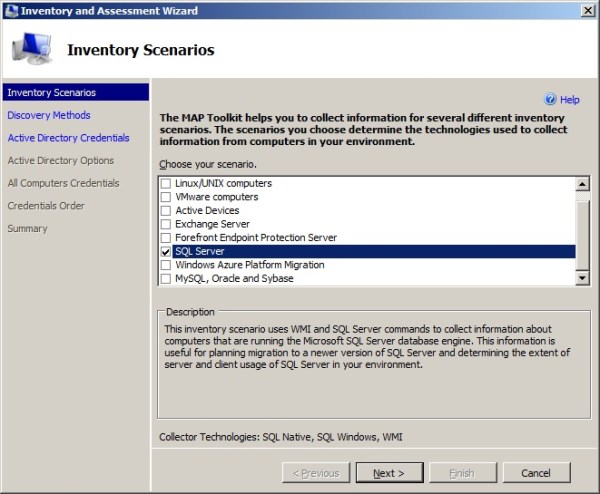The width and height of the screenshot is (600, 494).
Task: Select the Active Devices checkbox
Action: [166, 211]
